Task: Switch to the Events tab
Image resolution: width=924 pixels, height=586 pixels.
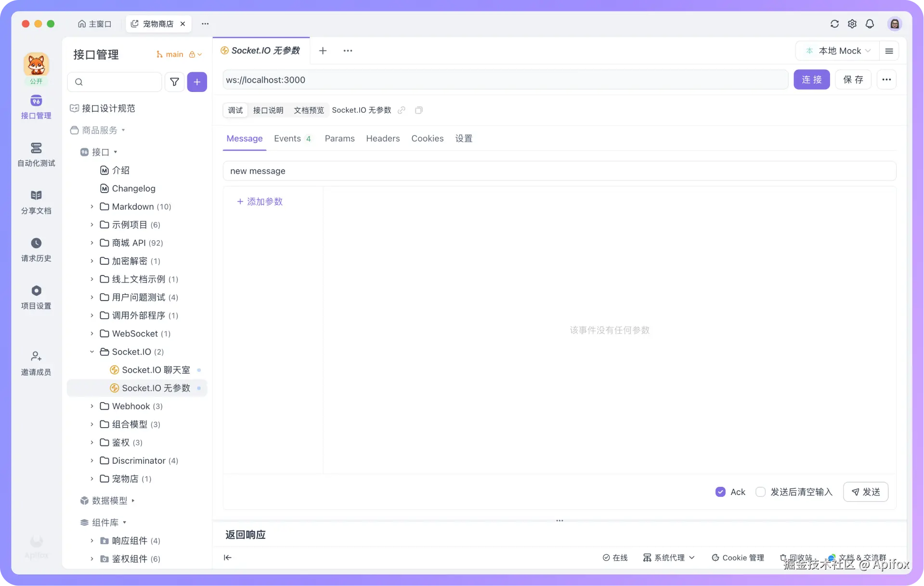Action: click(x=287, y=138)
